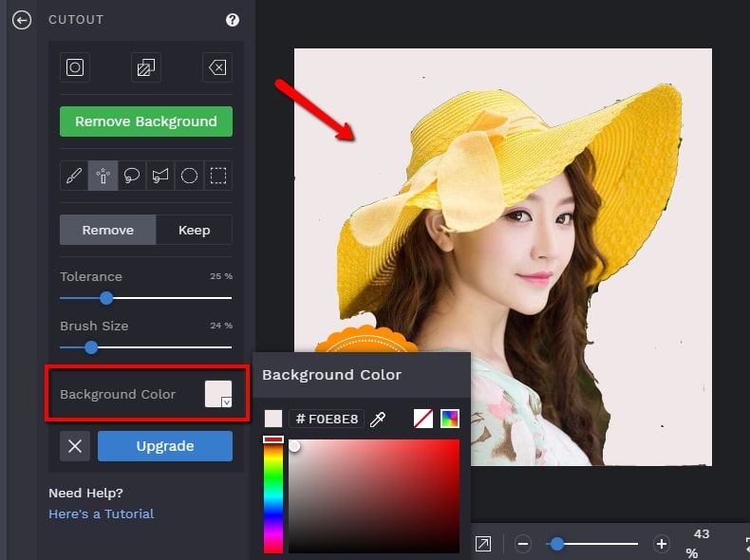Open the Cutout help question mark
The height and width of the screenshot is (560, 750).
pyautogui.click(x=233, y=20)
